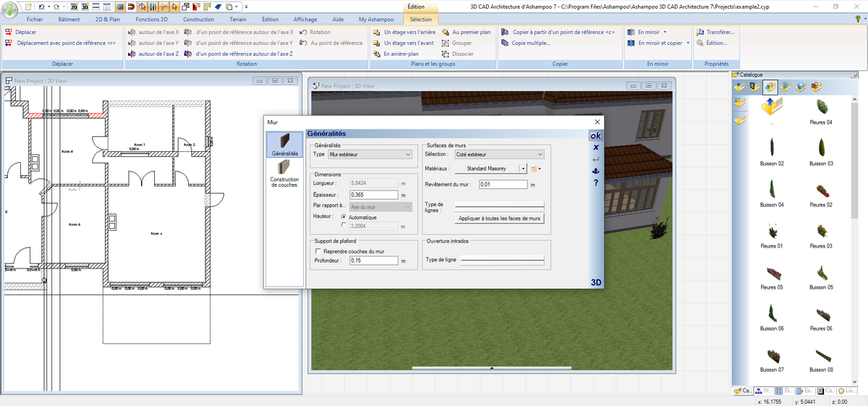Open the Fonctions 3D ribbon tab

point(151,20)
